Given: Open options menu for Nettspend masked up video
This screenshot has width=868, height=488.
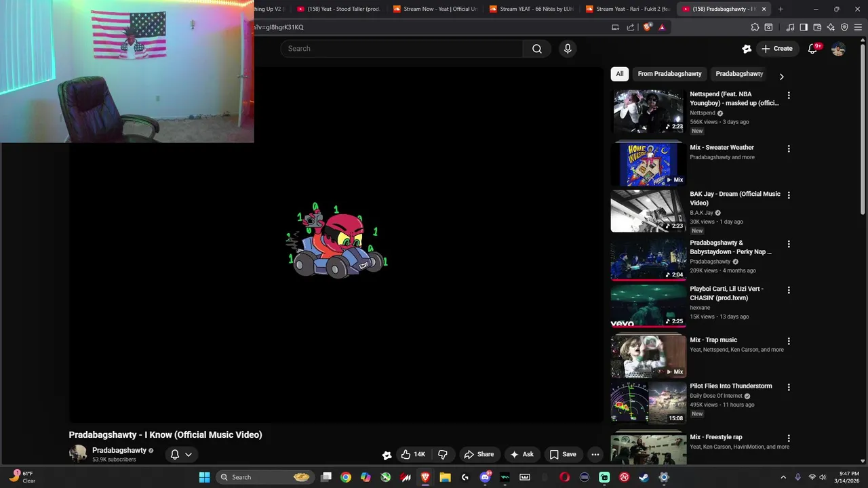Looking at the screenshot, I should (789, 96).
